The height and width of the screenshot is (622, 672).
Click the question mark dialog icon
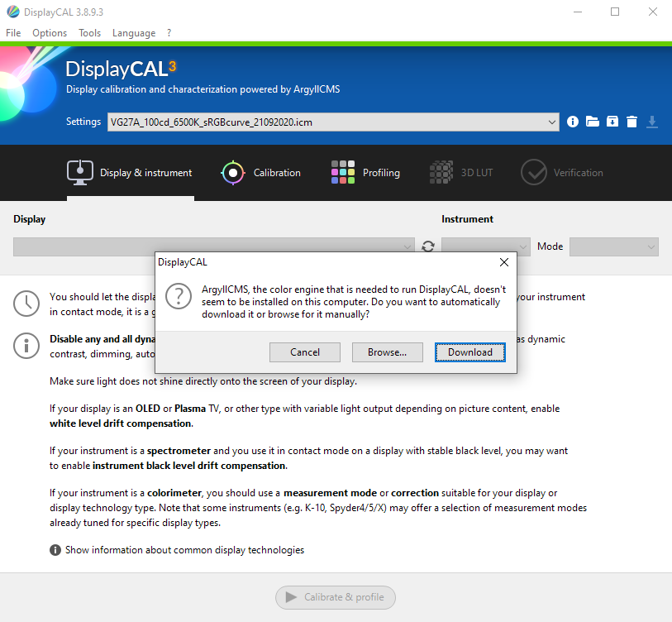tap(179, 296)
